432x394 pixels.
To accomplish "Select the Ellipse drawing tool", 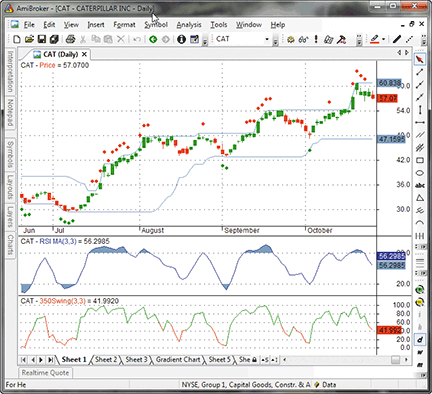I will (420, 173).
